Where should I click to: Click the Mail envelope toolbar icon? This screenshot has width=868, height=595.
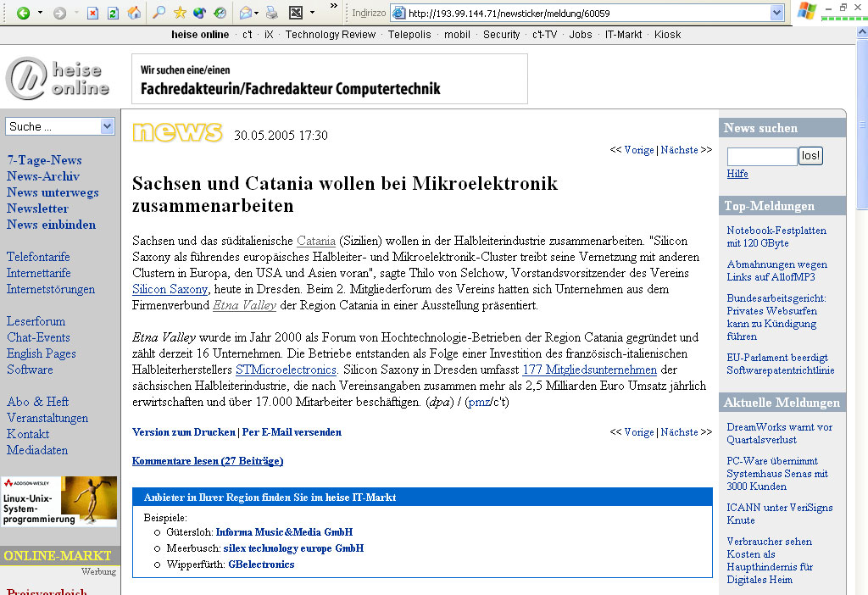(x=246, y=13)
